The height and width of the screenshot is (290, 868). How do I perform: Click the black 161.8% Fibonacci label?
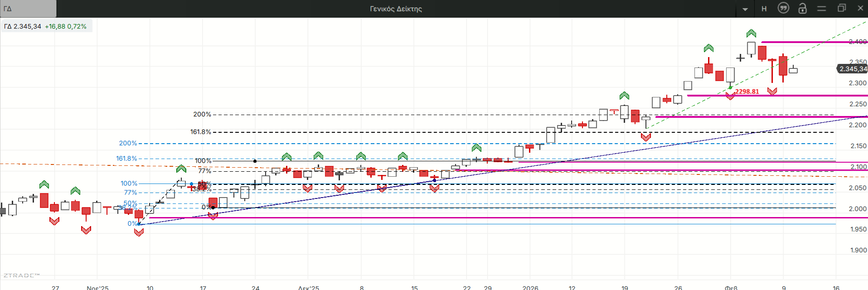coord(200,132)
